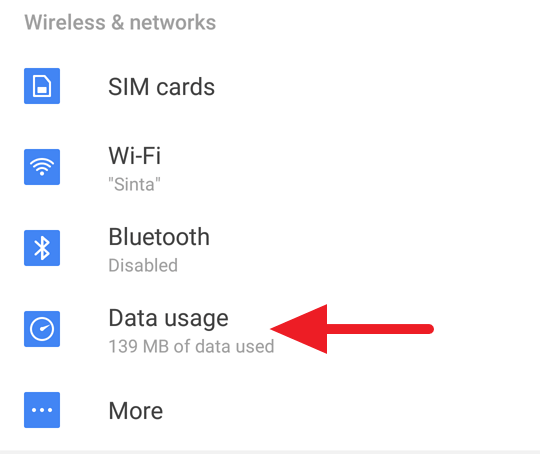This screenshot has height=454, width=540.
Task: Tap the Bluetooth symbol icon
Action: click(x=42, y=248)
